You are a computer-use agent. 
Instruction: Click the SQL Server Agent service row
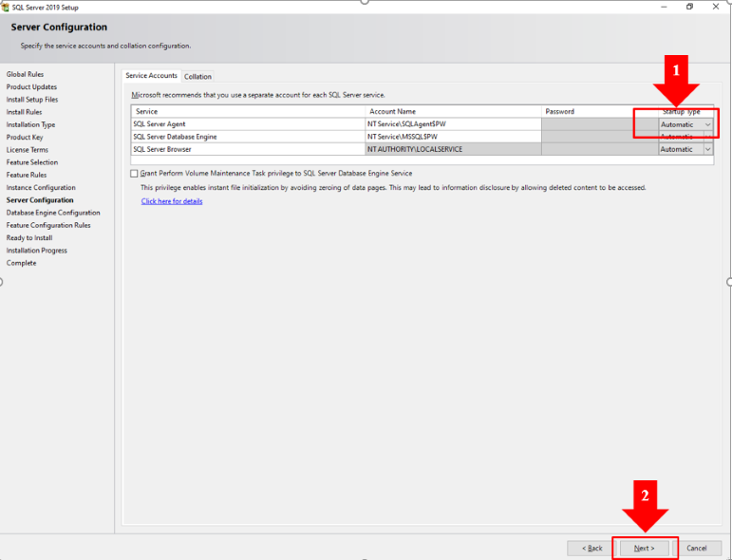[x=248, y=124]
